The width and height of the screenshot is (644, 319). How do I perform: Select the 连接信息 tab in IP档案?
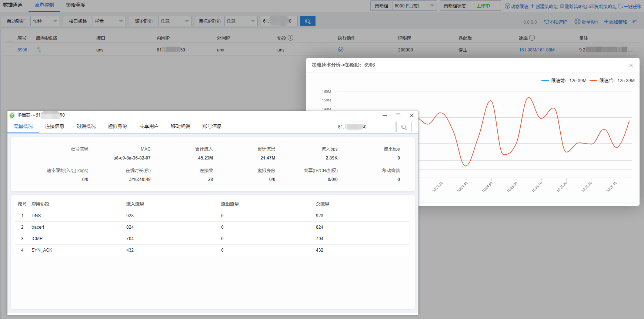pos(54,126)
